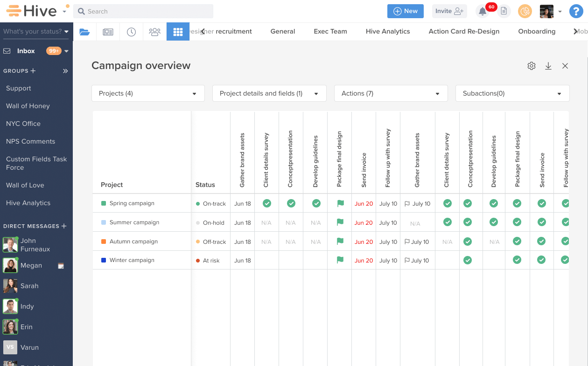
Task: Toggle Summer campaign second Send invoice check
Action: tap(542, 222)
